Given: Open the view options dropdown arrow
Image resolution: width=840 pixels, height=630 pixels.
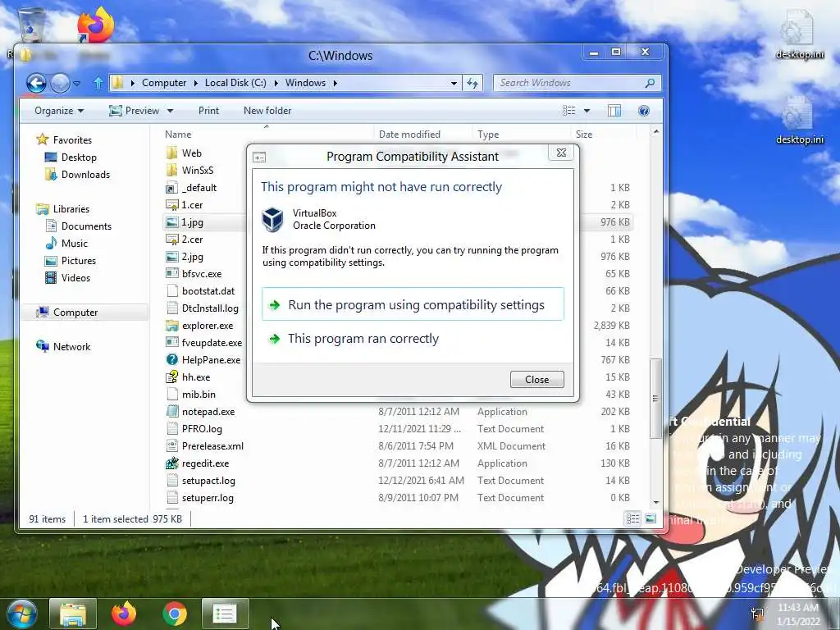Looking at the screenshot, I should (587, 111).
